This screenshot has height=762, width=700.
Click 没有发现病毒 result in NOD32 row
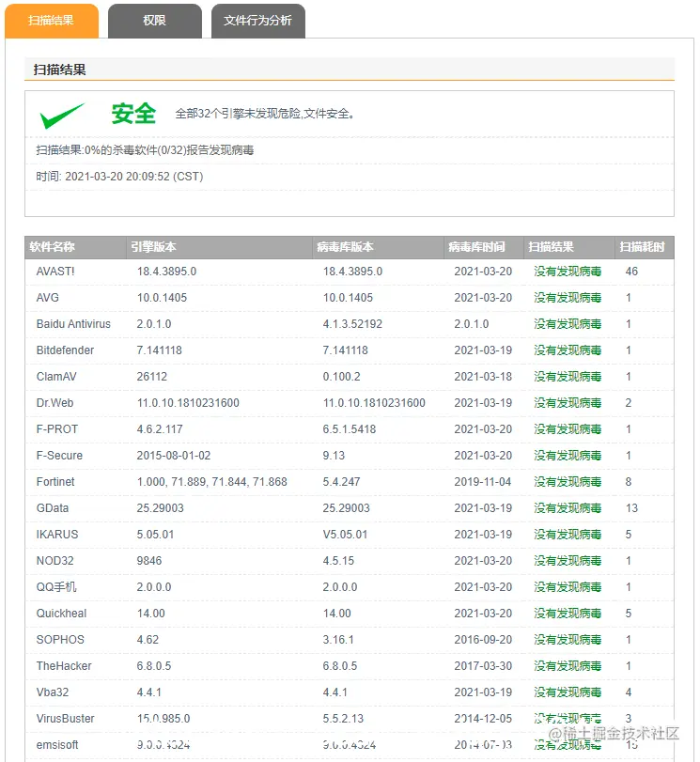[568, 560]
